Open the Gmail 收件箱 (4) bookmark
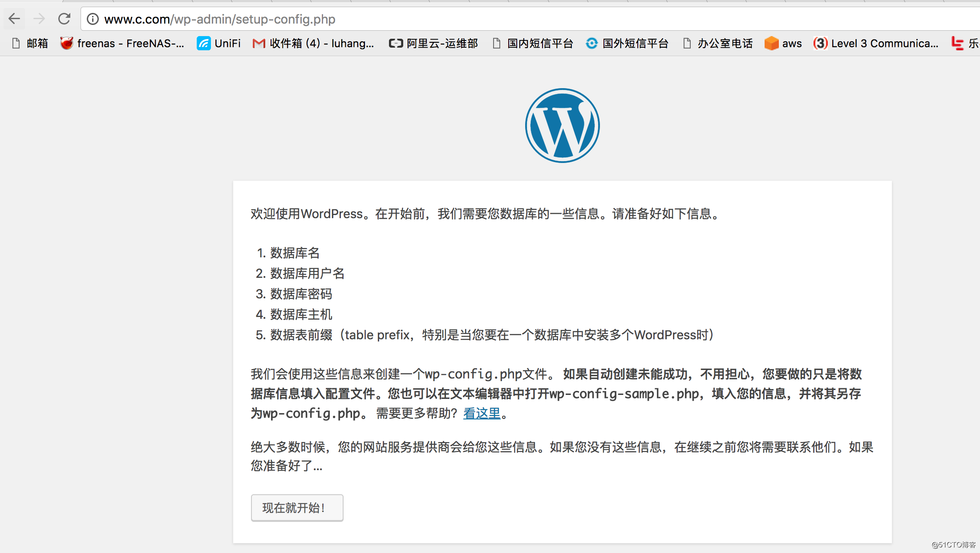 pyautogui.click(x=313, y=43)
